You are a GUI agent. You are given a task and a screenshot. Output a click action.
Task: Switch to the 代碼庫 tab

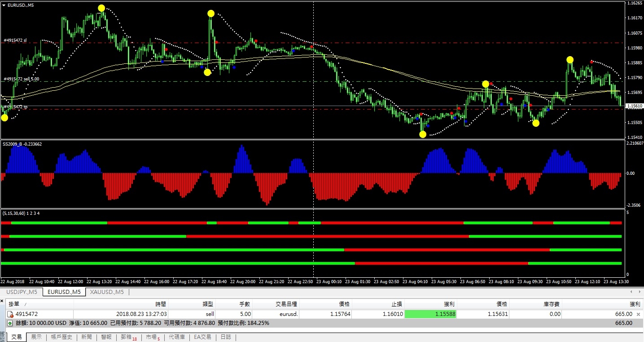(x=176, y=337)
